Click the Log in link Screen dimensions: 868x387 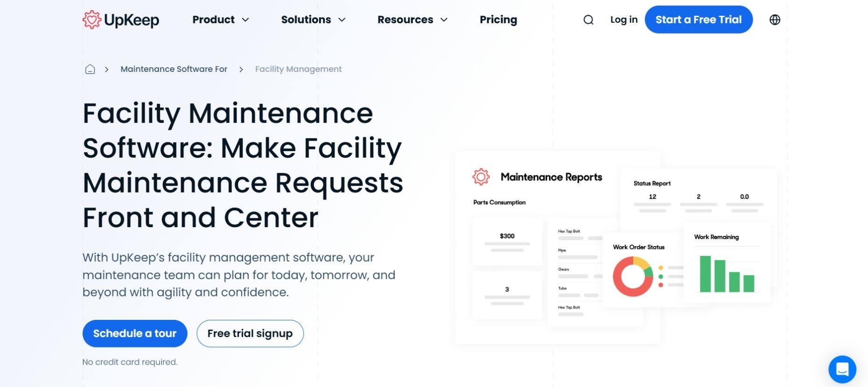(624, 20)
